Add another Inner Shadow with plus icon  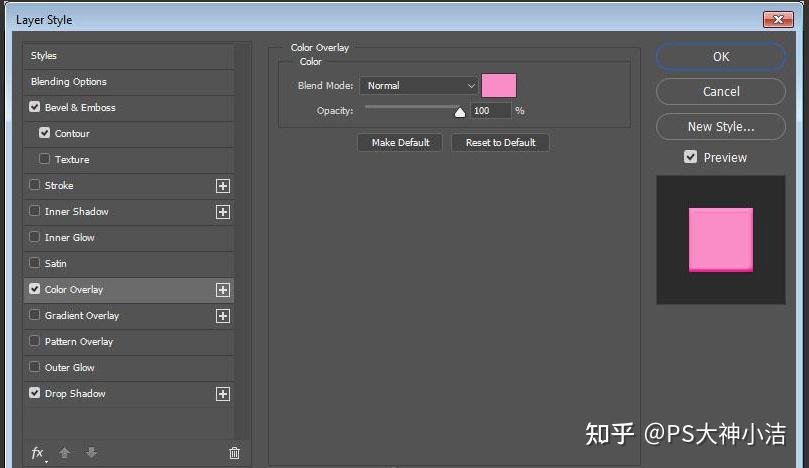point(223,212)
